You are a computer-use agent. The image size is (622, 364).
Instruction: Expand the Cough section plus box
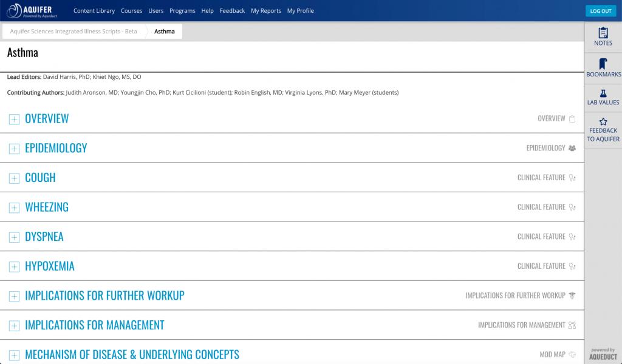point(15,178)
